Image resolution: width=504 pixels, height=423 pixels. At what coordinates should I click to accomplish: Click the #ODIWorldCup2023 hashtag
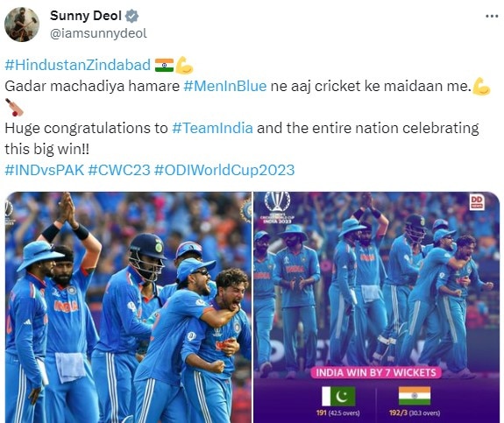coord(224,170)
